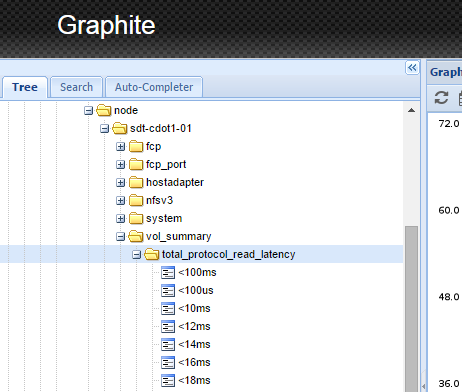This screenshot has width=462, height=392.
Task: Expand the system folder
Action: [120, 218]
